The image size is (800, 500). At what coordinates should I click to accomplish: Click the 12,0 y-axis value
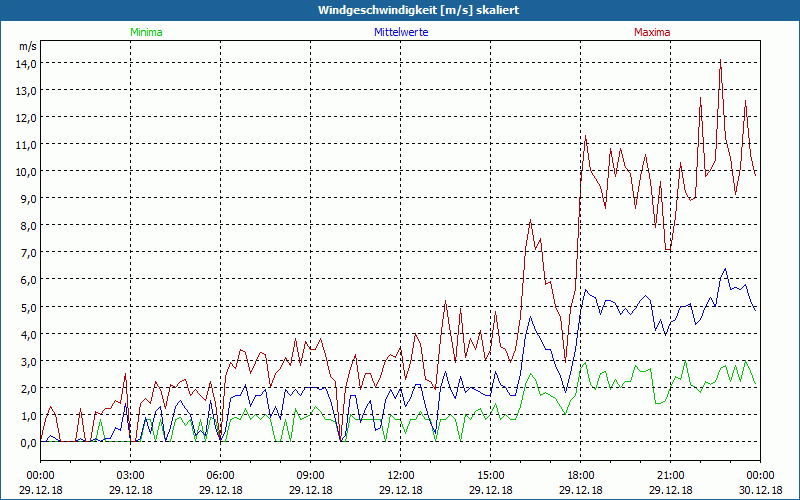[26, 118]
